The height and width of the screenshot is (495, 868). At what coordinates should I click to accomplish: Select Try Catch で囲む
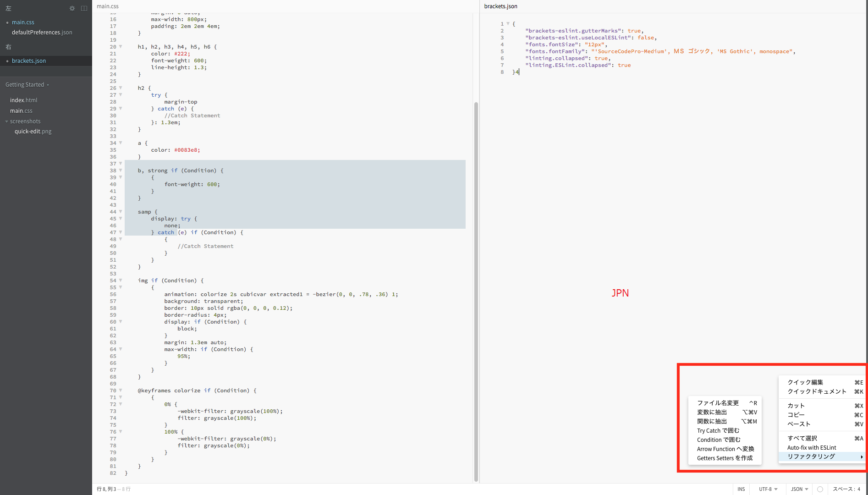coord(725,430)
